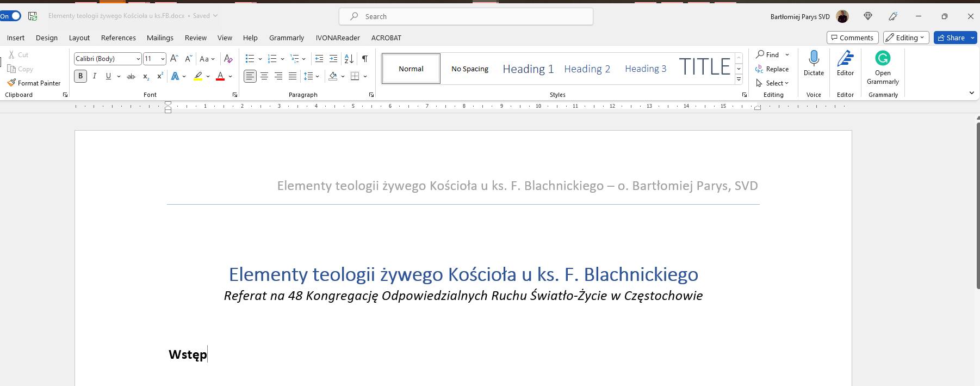980x386 pixels.
Task: Click Copy in Clipboard group
Action: pos(20,69)
